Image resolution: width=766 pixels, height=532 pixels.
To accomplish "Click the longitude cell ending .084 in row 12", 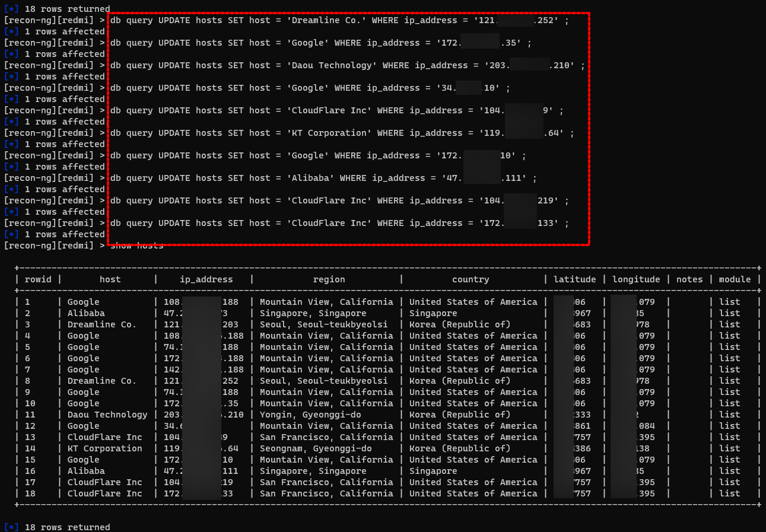I will tap(634, 426).
